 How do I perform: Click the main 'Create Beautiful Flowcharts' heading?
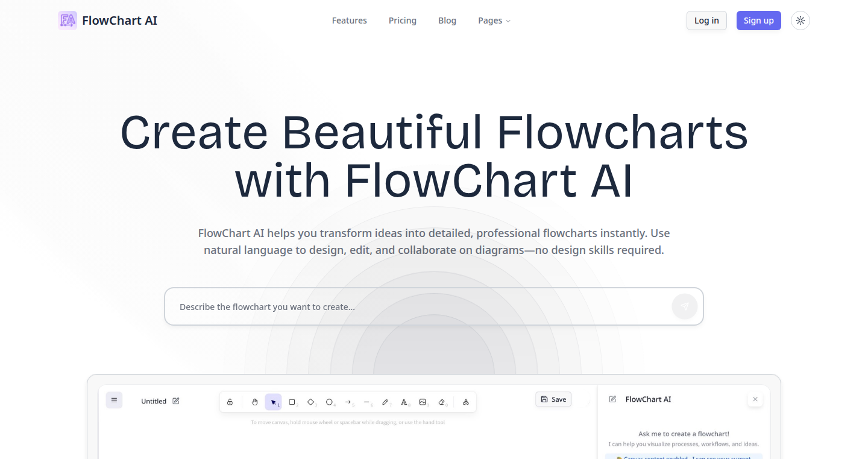pyautogui.click(x=434, y=156)
